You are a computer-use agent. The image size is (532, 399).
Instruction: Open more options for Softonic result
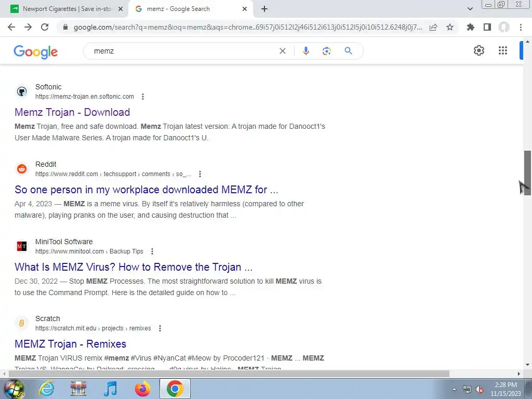point(143,97)
